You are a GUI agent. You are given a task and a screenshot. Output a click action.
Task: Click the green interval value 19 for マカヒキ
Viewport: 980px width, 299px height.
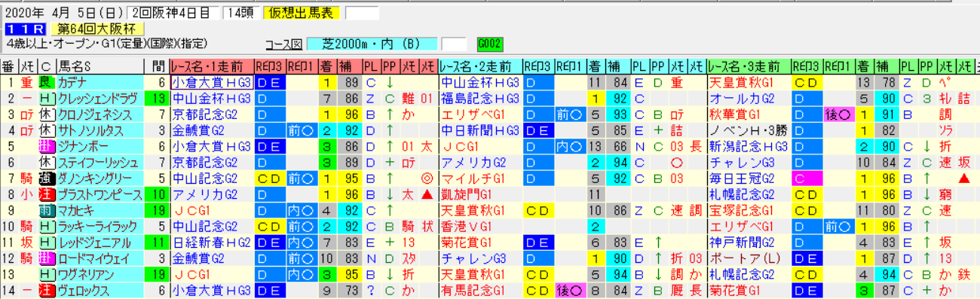coord(157,210)
